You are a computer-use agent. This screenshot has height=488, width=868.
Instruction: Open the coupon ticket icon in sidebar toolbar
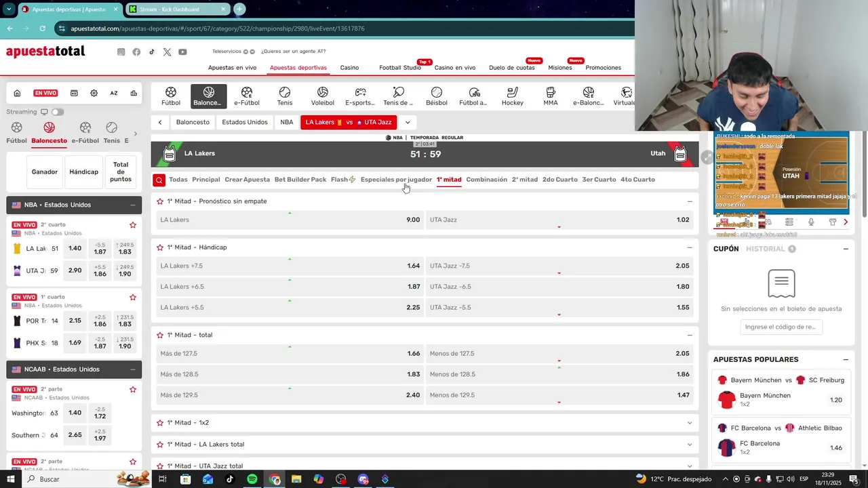(74, 94)
